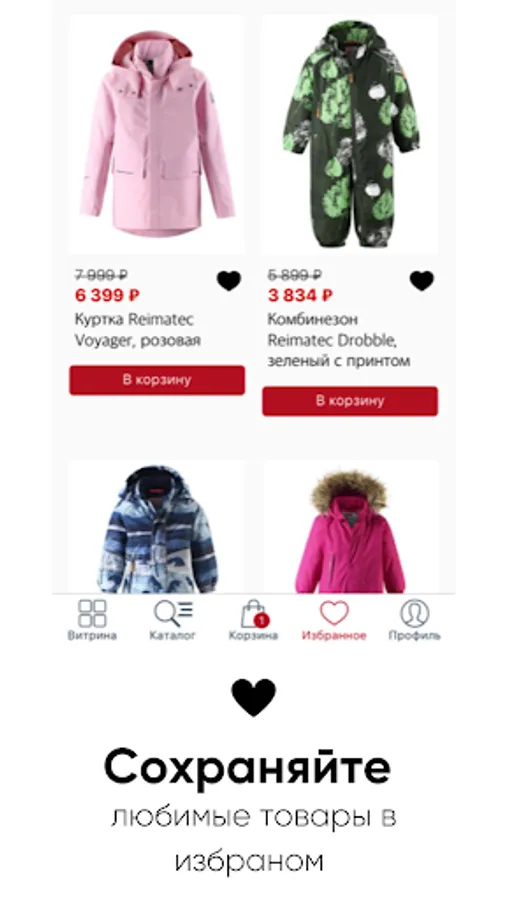Add pink Reimatec Voyager jacket to cart
Screen dimensions: 506x900
pyautogui.click(x=157, y=380)
